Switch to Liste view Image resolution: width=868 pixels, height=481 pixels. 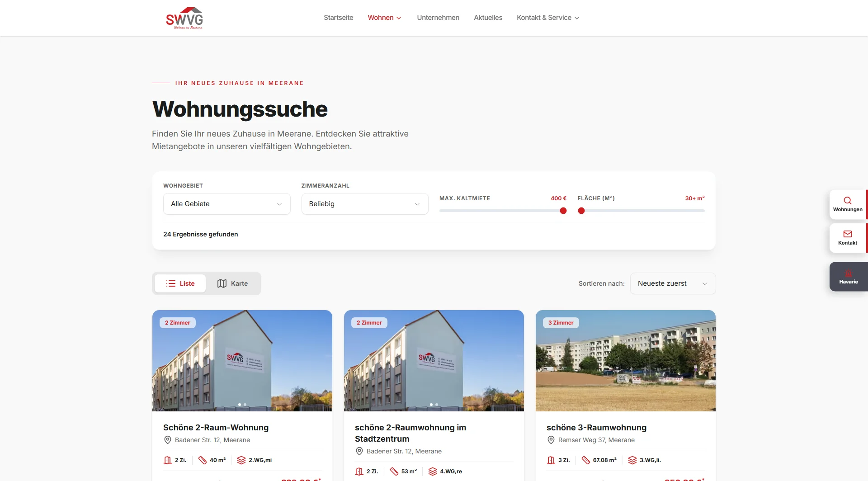click(x=180, y=283)
